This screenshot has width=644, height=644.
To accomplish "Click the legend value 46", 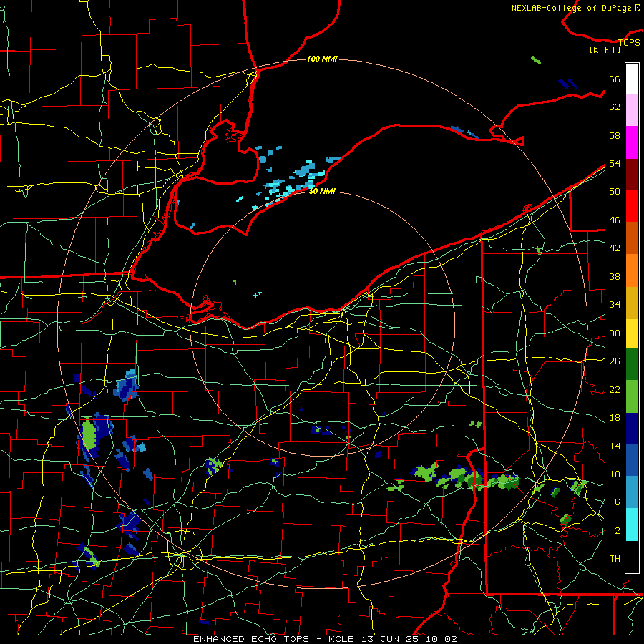I will click(615, 220).
